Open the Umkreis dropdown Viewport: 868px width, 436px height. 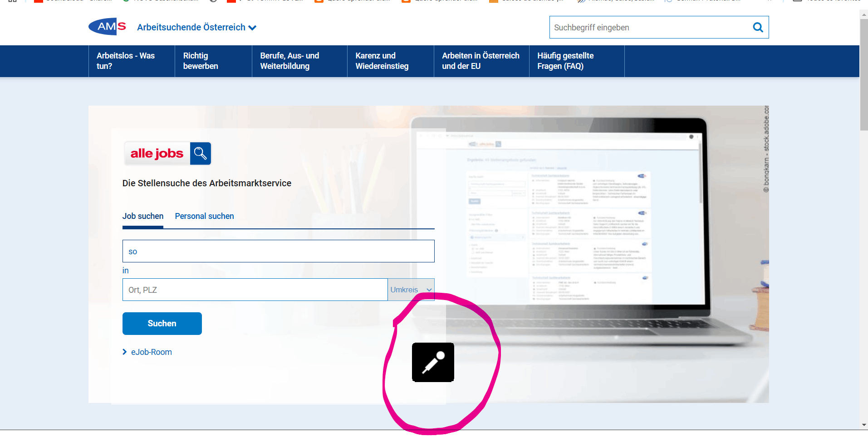coord(411,290)
